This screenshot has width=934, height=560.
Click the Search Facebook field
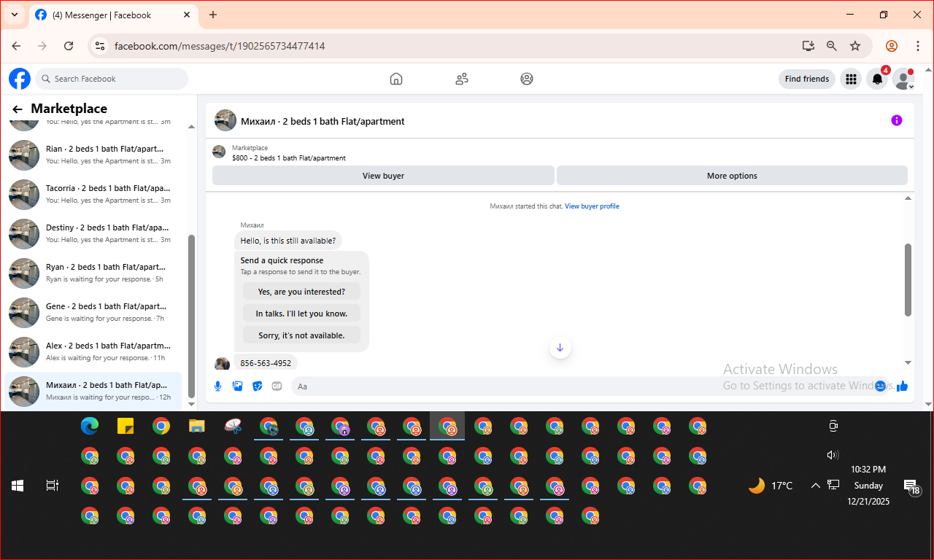pyautogui.click(x=112, y=79)
